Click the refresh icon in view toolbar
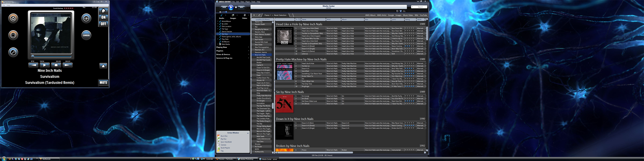 (x=259, y=15)
